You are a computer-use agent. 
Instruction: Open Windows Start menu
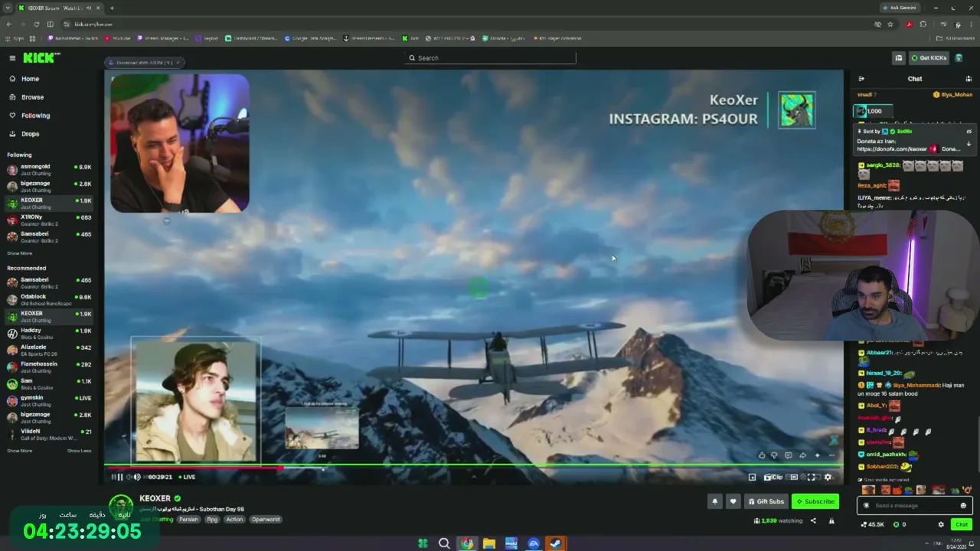pyautogui.click(x=423, y=543)
